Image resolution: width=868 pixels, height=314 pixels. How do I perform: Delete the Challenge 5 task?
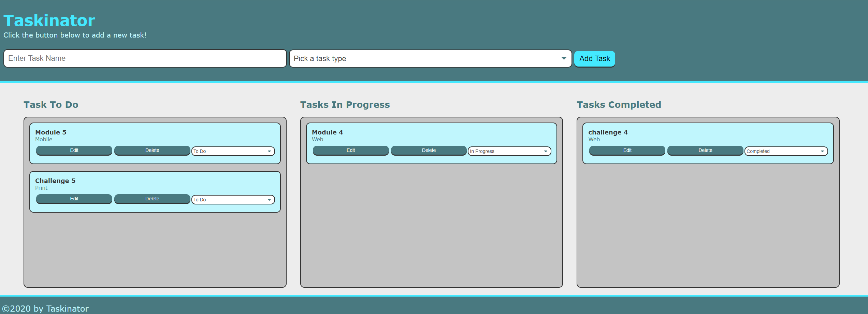152,199
